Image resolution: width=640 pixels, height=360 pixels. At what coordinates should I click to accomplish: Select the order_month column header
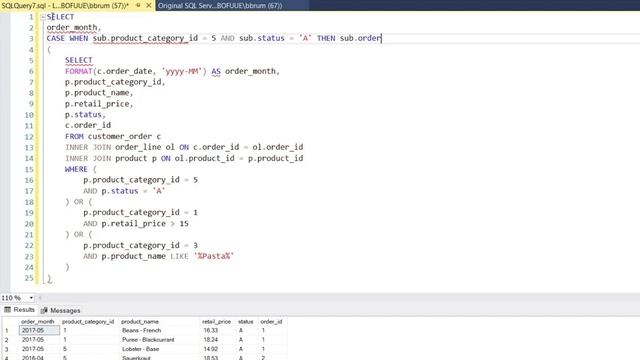(39, 322)
